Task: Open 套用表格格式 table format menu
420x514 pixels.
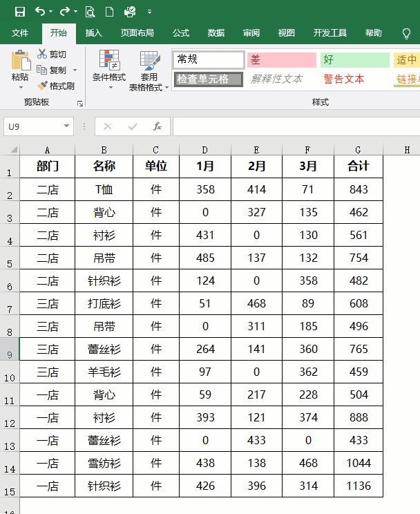Action: pyautogui.click(x=149, y=70)
